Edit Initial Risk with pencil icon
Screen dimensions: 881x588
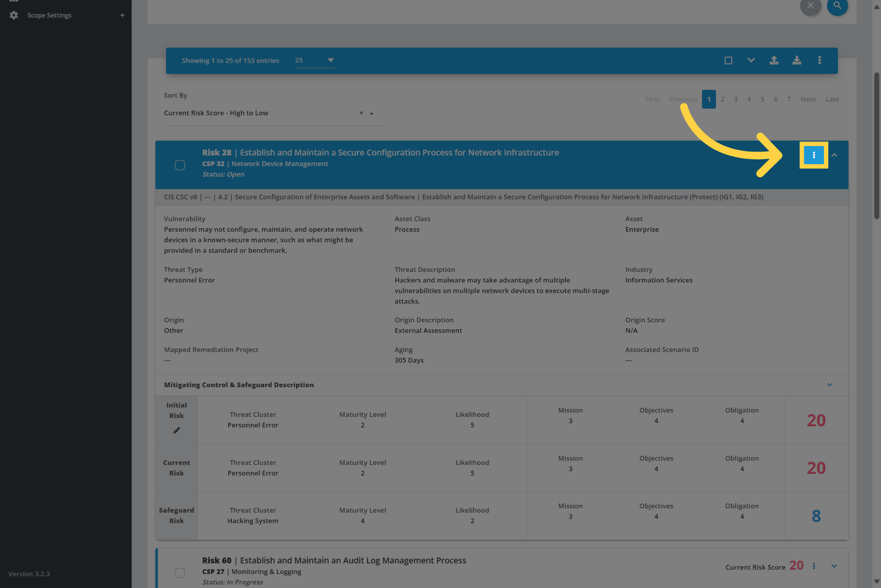pos(176,430)
